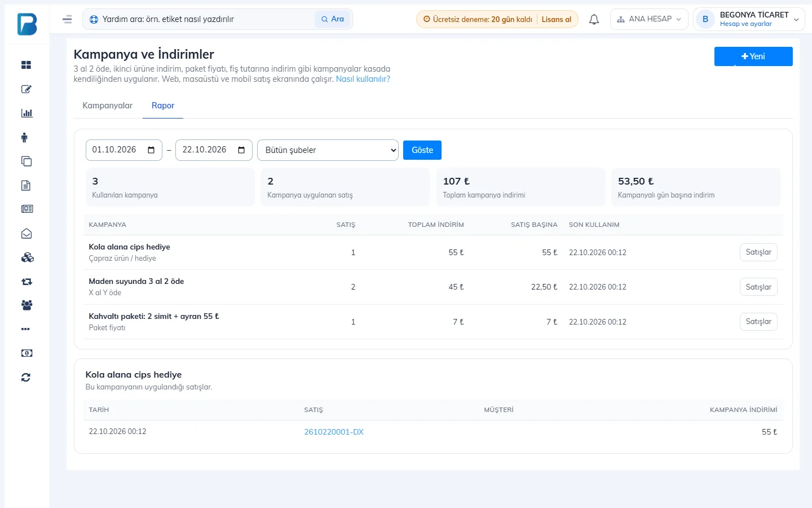Click the Yeni button to add campaign
Screen dimensions: 812x508
tap(753, 56)
